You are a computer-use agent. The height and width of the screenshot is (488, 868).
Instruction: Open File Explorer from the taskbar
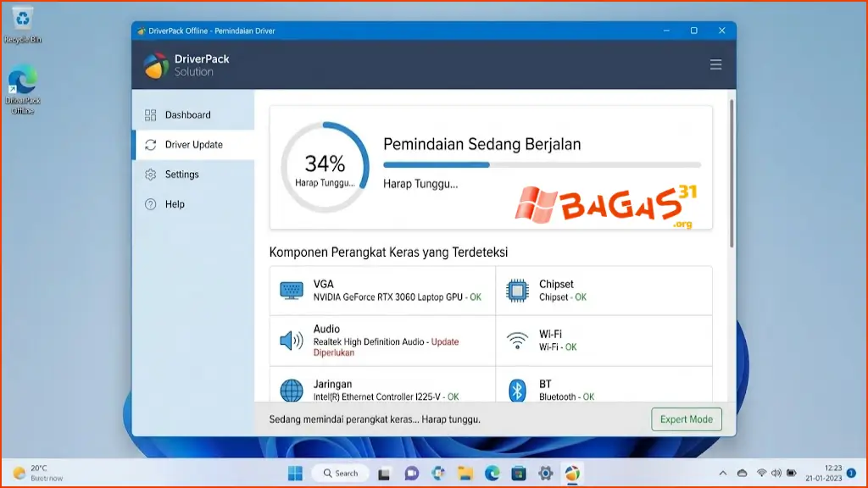[x=465, y=474]
